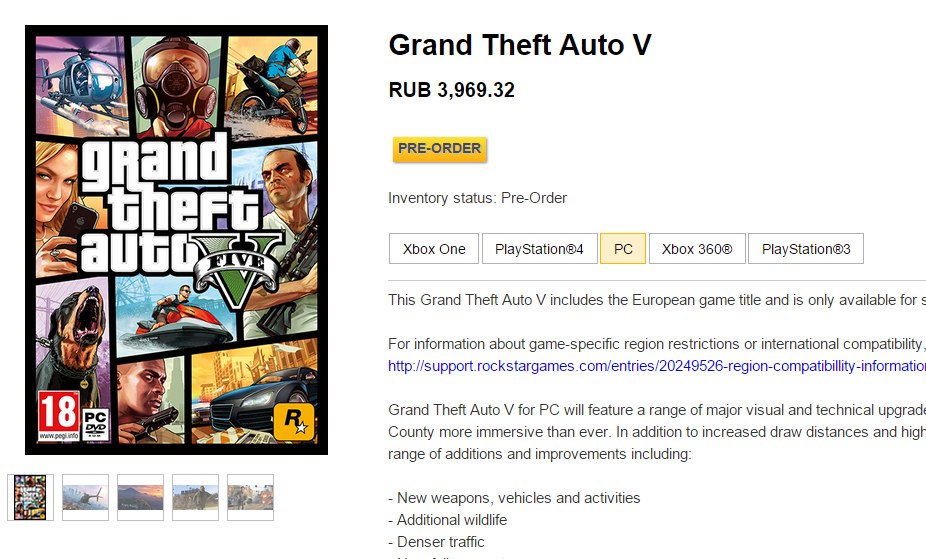Switch to the Xbox 360® platform
This screenshot has height=559, width=926.
coord(697,249)
